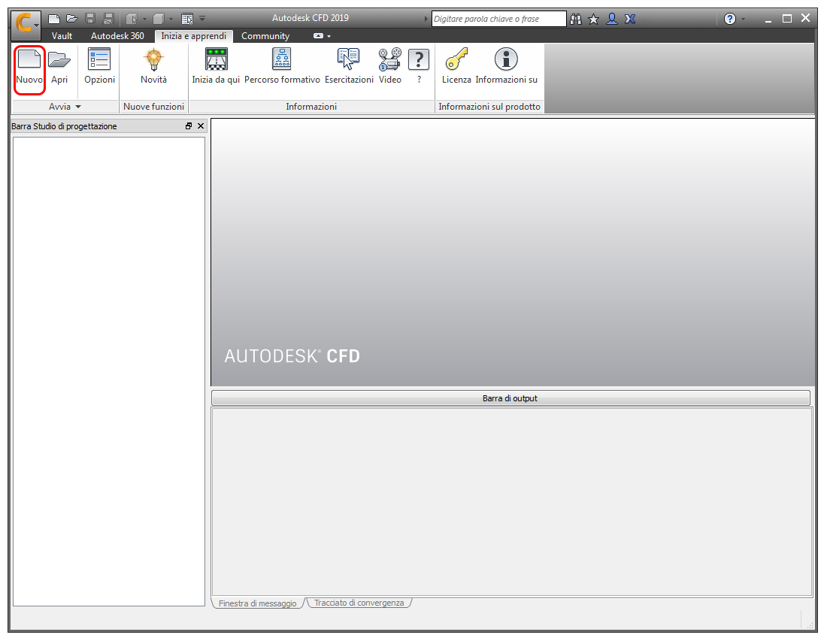Open the ribbon minimize options dropdown arrow
Image resolution: width=827 pixels, height=644 pixels.
pos(329,36)
